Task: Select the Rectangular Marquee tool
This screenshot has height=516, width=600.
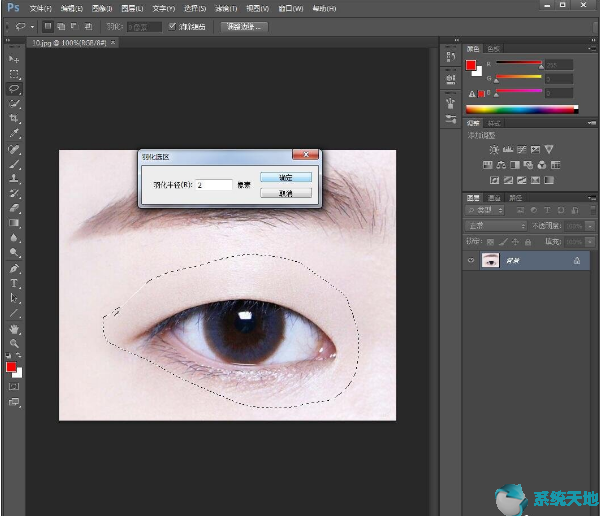Action: 14,74
